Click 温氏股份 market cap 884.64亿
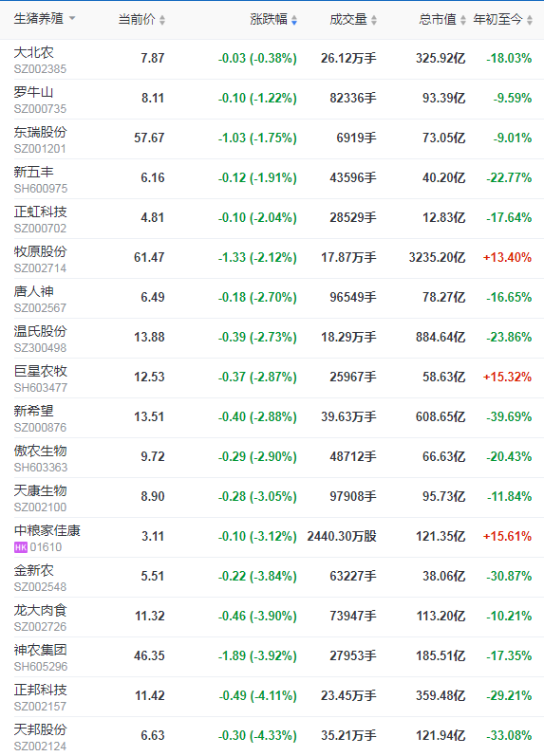Viewport: 544px width, 756px height. coord(441,337)
